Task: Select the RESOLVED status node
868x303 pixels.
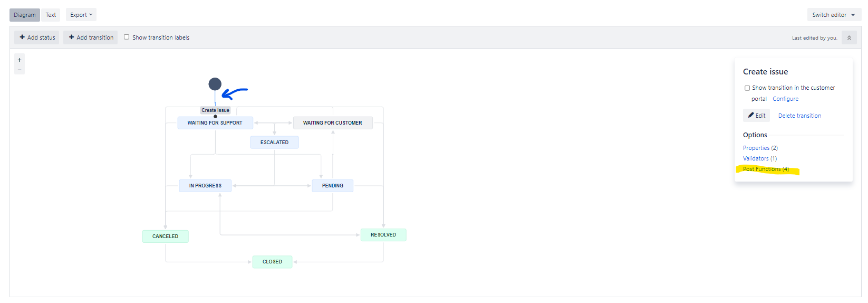Action: [383, 235]
